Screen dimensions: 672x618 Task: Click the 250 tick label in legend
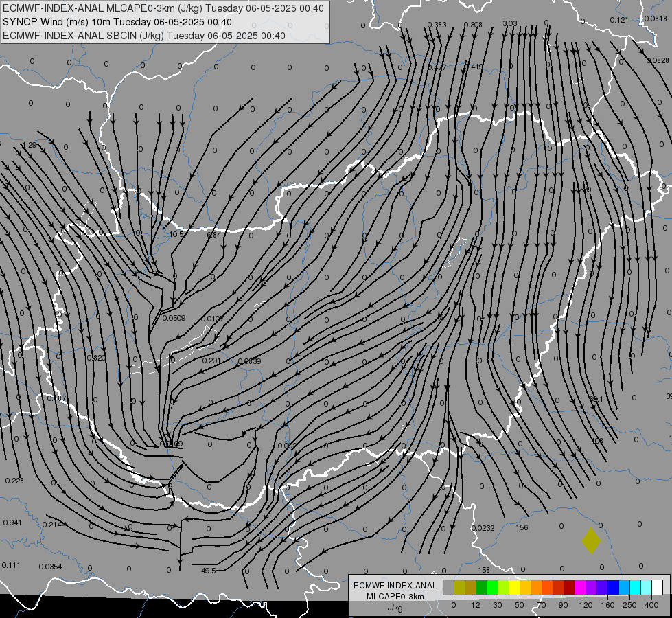pyautogui.click(x=629, y=605)
